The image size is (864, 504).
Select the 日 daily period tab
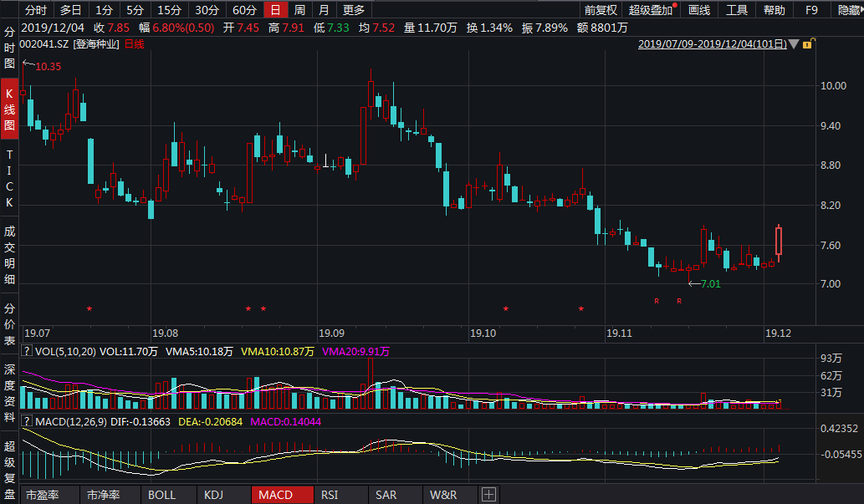[275, 10]
